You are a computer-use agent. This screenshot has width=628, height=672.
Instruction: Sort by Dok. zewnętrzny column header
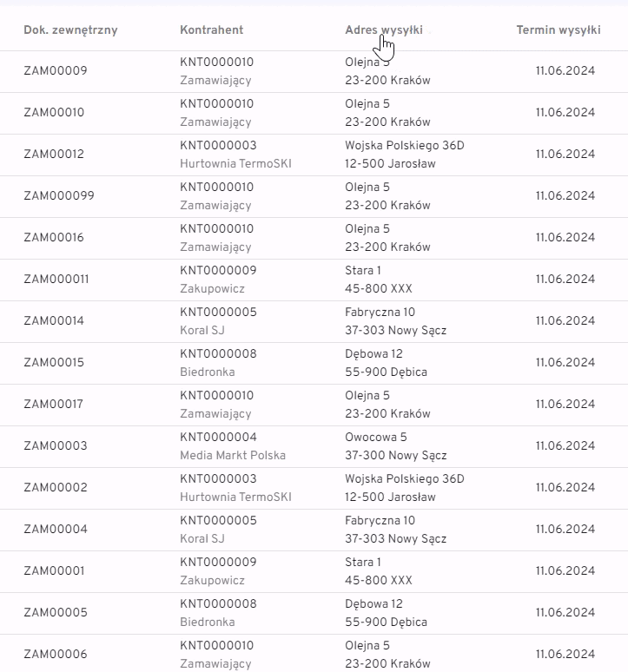70,30
